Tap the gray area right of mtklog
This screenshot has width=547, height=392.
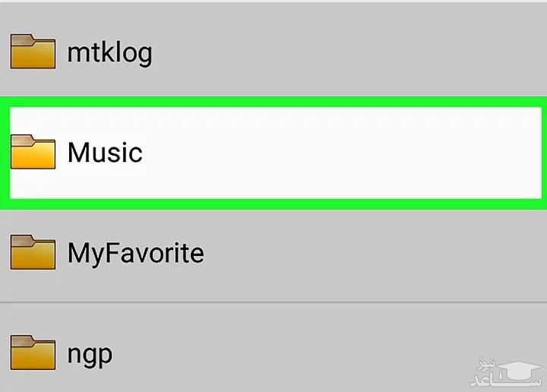click(x=418, y=52)
